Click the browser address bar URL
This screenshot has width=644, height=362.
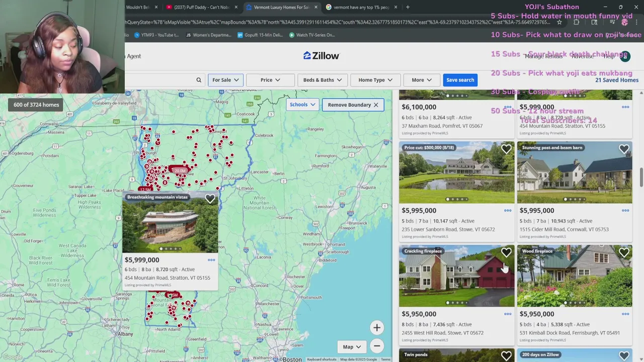tap(338, 22)
